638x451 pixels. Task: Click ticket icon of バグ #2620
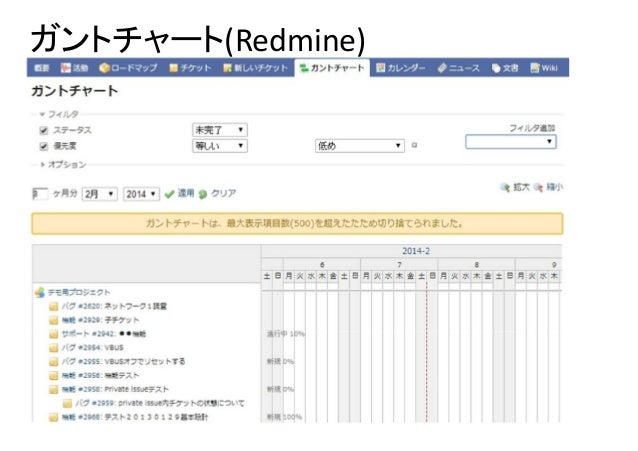[x=53, y=306]
